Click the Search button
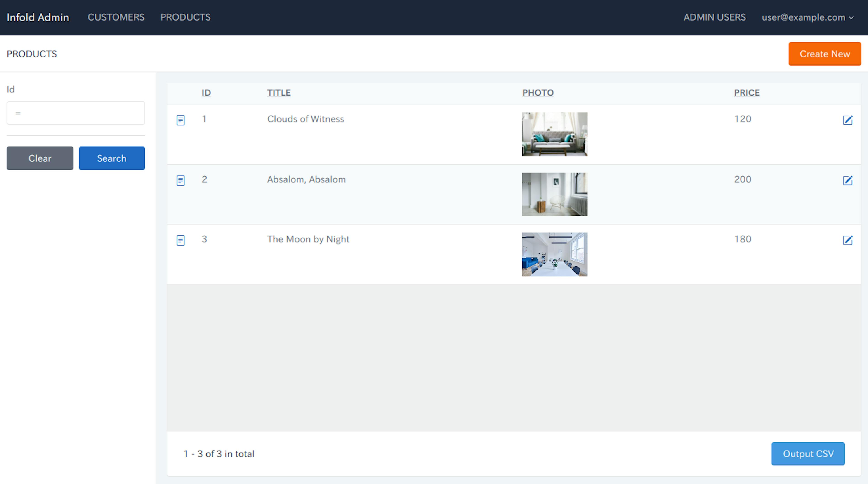868x484 pixels. click(112, 158)
